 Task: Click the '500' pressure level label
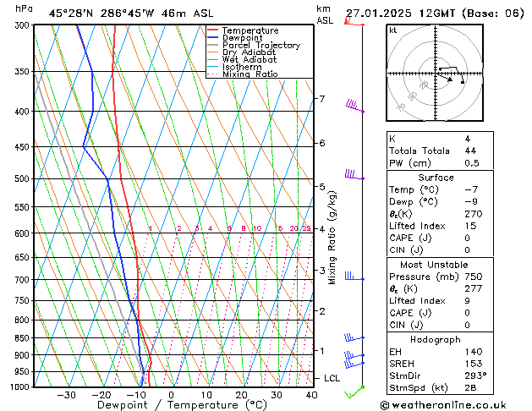[23, 178]
